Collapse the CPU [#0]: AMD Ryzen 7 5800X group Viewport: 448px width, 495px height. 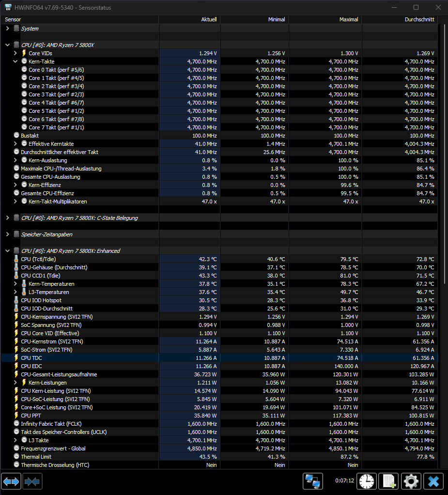8,45
